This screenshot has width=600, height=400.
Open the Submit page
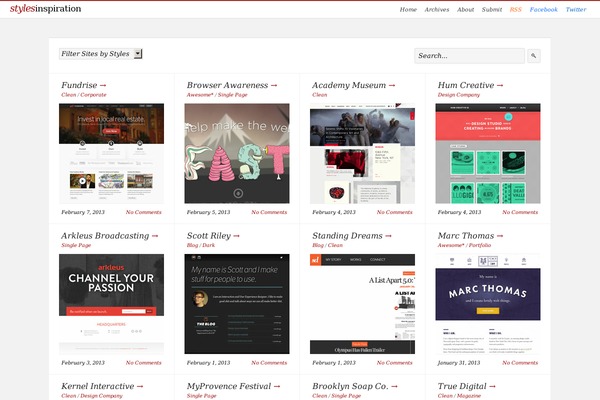coord(492,10)
